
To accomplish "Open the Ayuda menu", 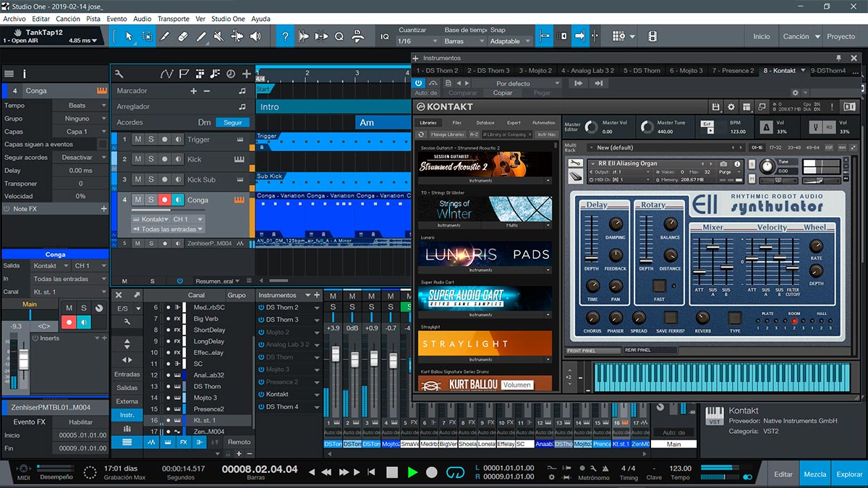I will coord(260,18).
